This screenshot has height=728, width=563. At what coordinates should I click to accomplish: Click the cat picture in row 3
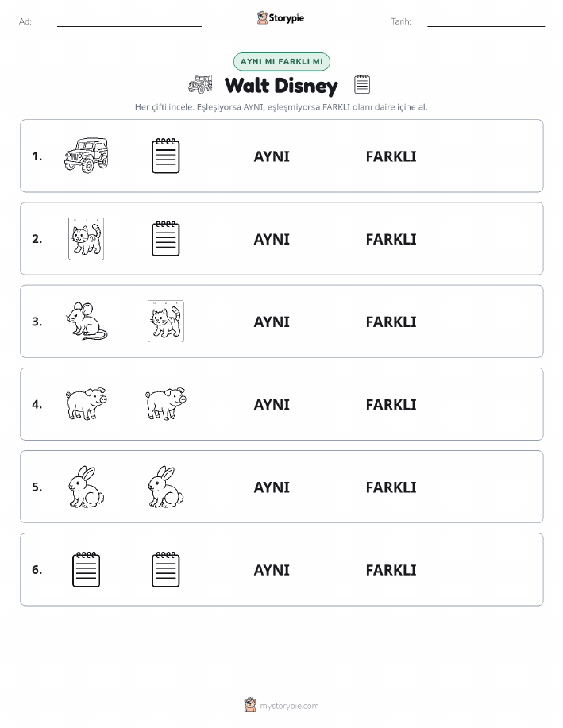click(166, 322)
